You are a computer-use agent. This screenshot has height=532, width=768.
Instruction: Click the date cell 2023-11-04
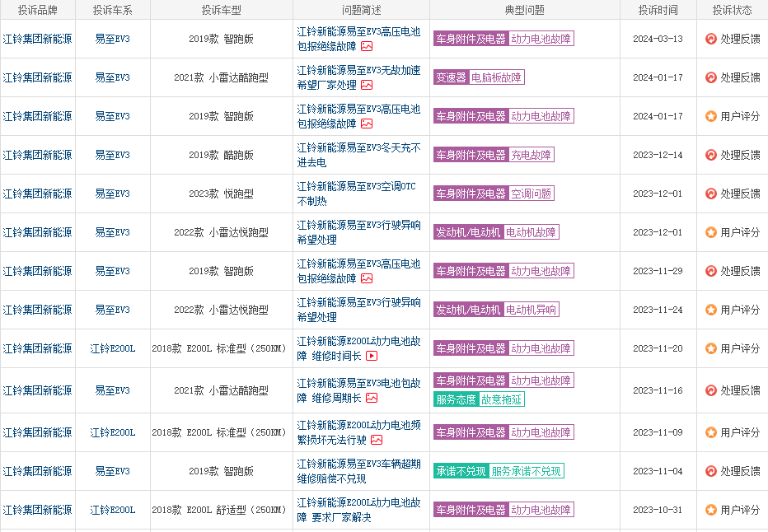[x=658, y=471]
